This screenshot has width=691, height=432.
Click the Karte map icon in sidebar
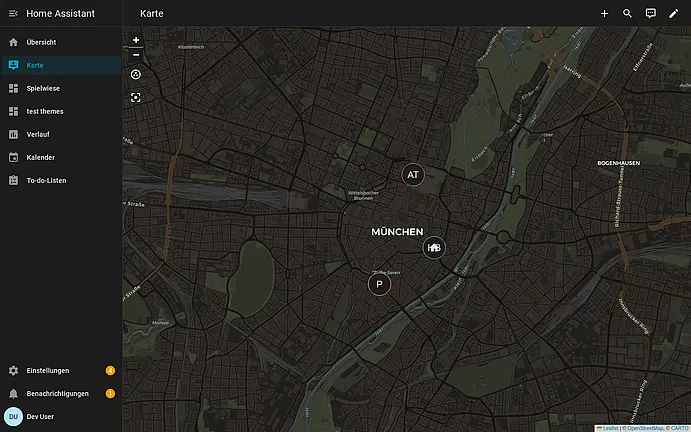tap(14, 65)
